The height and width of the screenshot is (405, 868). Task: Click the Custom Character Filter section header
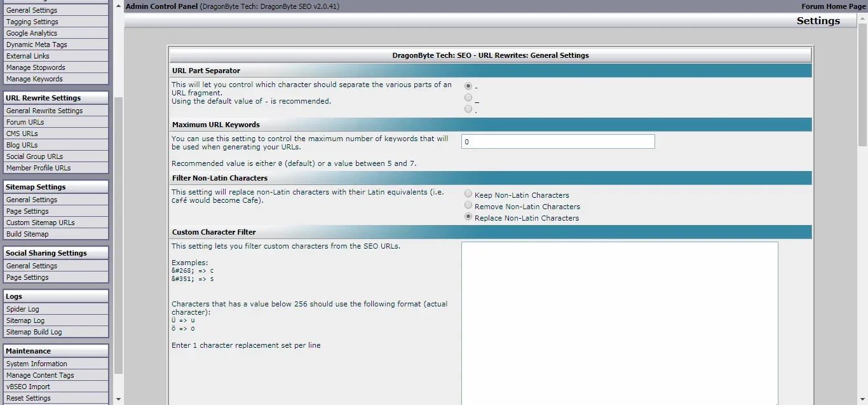491,232
